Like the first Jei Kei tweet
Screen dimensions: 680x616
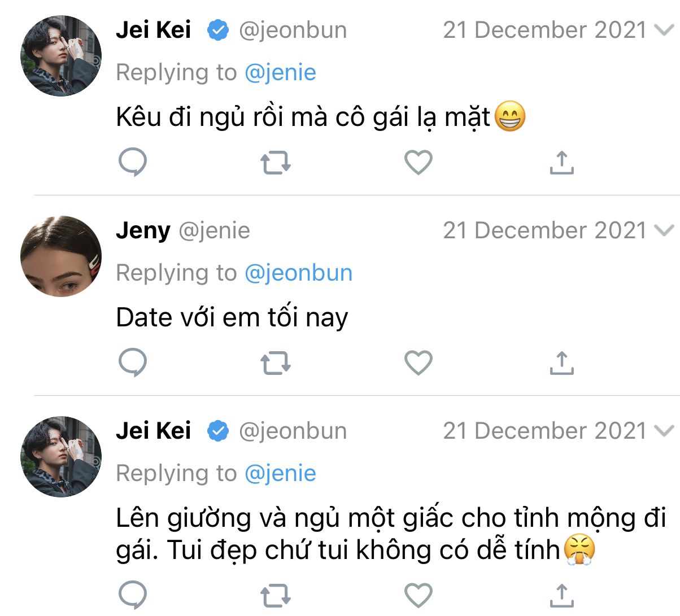click(419, 163)
